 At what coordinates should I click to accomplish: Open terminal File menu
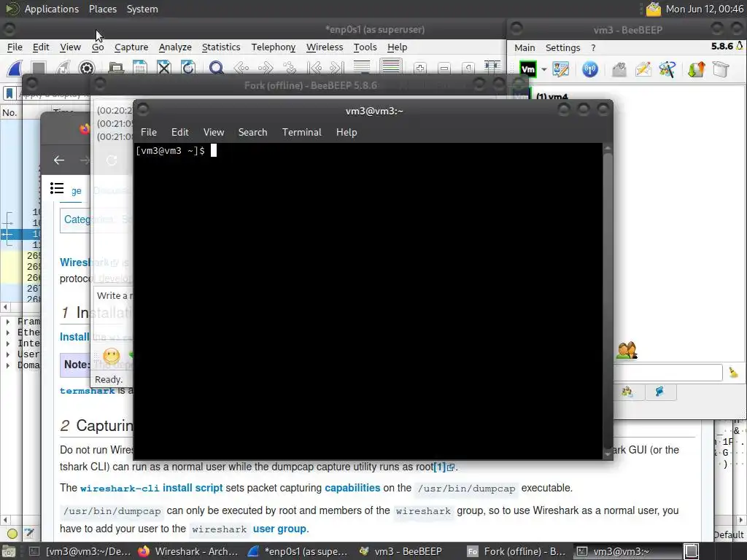149,133
